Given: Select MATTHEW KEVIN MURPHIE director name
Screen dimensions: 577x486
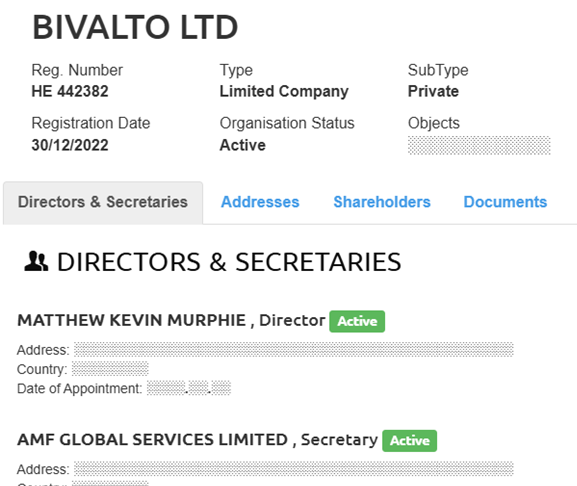Looking at the screenshot, I should (x=131, y=320).
